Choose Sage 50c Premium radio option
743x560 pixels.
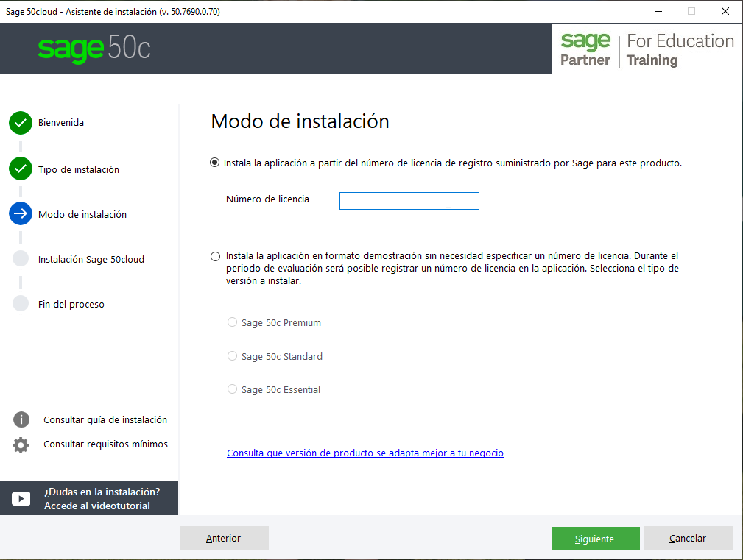pyautogui.click(x=232, y=322)
